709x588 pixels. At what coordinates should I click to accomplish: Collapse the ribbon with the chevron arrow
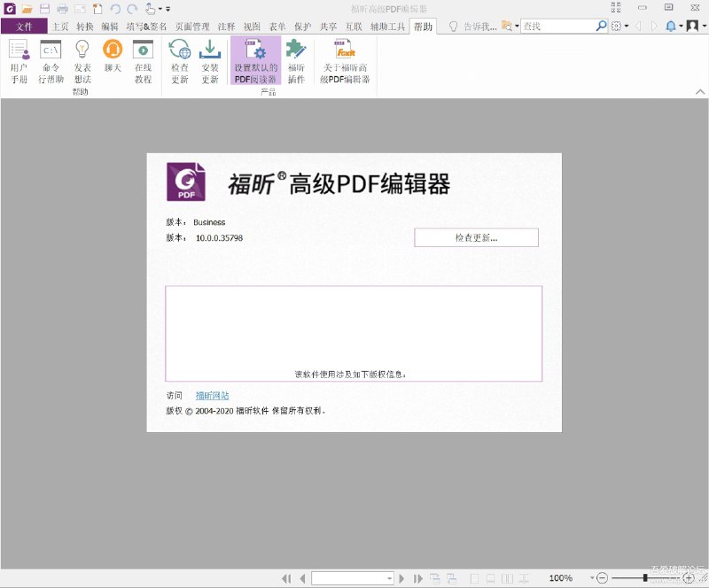(699, 90)
